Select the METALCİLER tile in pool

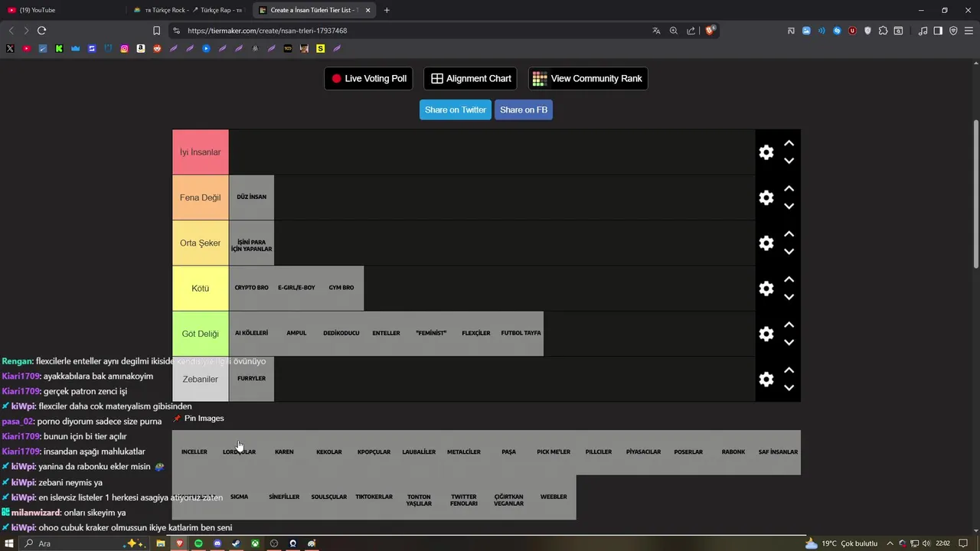(x=464, y=452)
